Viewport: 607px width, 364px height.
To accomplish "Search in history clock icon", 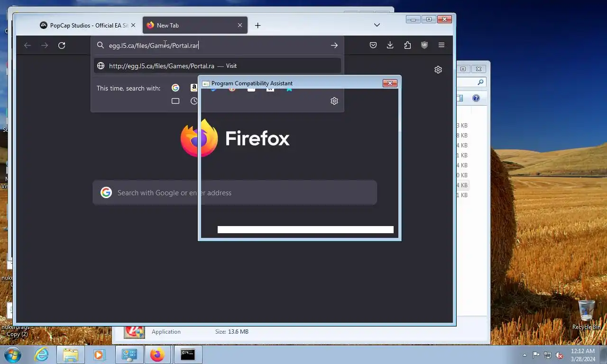I will tap(194, 101).
